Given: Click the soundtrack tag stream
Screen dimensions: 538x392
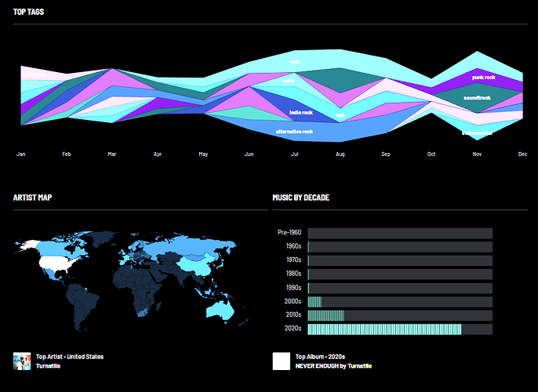Looking at the screenshot, I should tap(477, 98).
